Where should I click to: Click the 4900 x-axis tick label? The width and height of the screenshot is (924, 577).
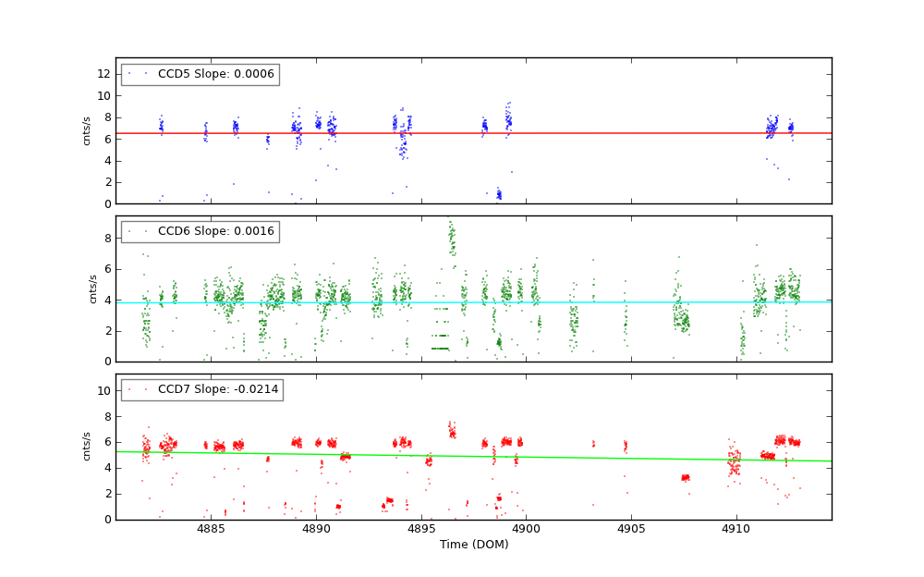click(526, 530)
